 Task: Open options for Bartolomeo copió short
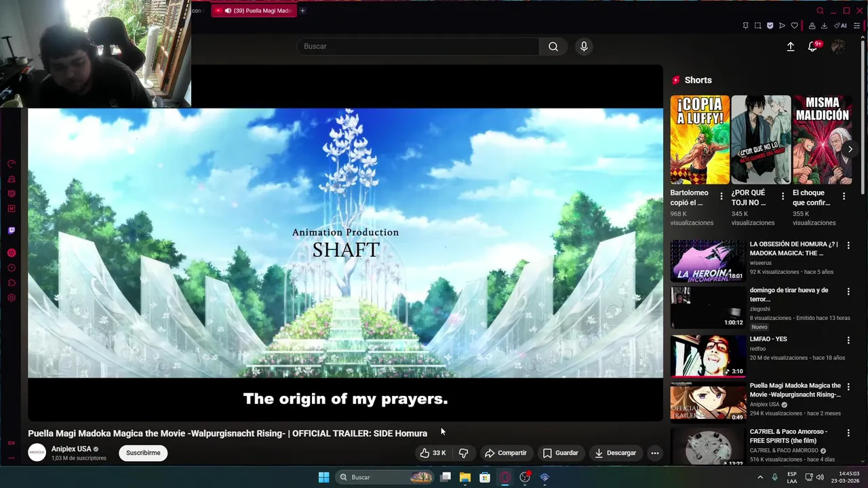click(x=721, y=196)
